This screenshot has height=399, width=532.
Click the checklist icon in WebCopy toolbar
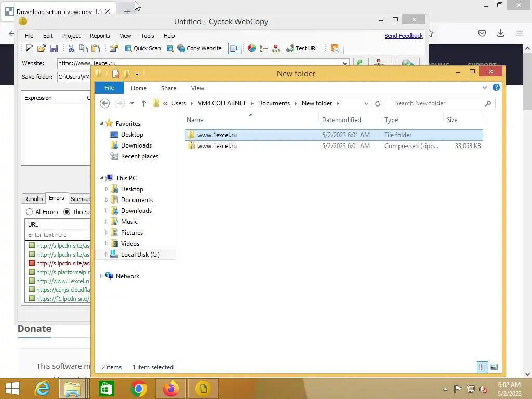point(263,48)
